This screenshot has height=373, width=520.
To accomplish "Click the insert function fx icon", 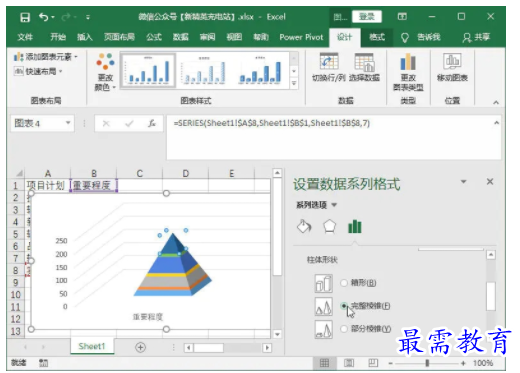I will click(152, 124).
